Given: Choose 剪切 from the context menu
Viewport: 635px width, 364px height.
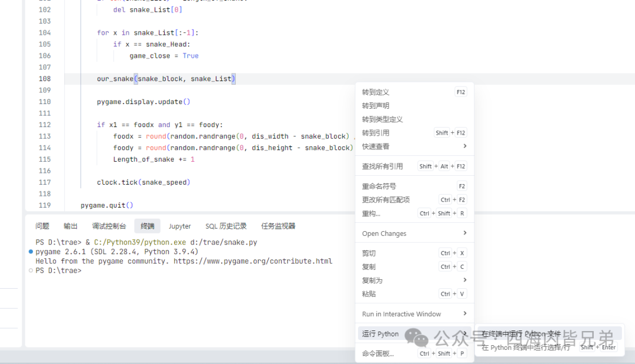Looking at the screenshot, I should point(415,253).
